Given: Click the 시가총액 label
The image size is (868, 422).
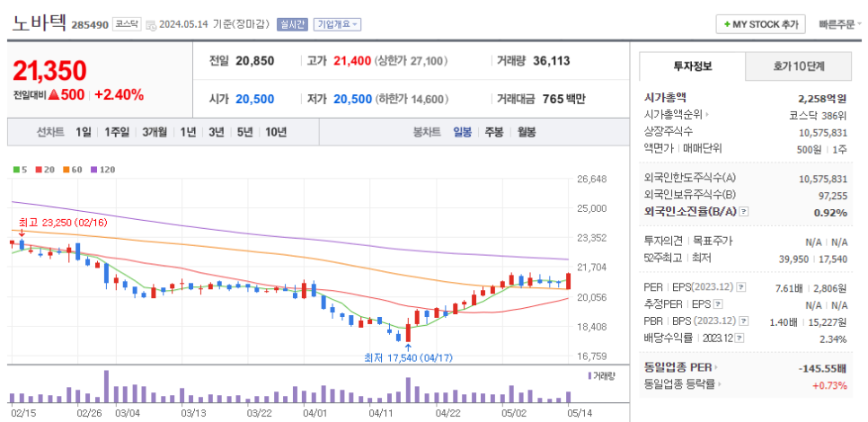Looking at the screenshot, I should point(666,97).
